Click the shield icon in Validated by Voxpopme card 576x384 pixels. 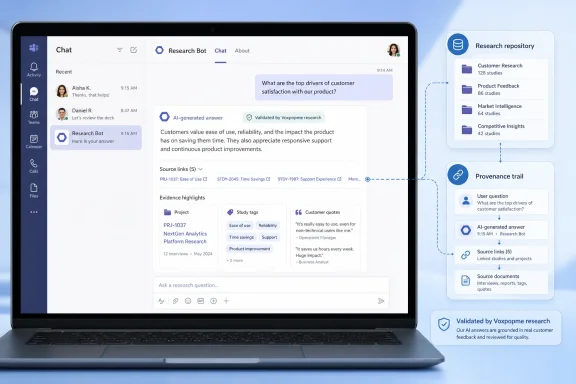(444, 324)
